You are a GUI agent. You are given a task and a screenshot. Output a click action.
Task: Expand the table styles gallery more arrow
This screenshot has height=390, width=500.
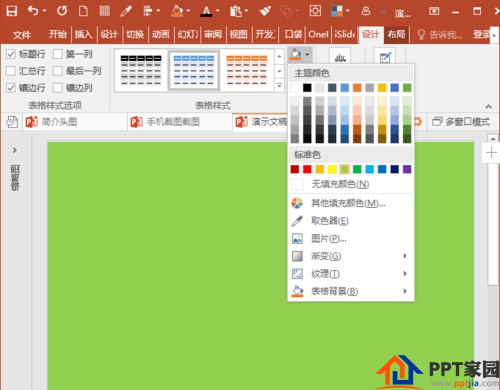coord(279,86)
